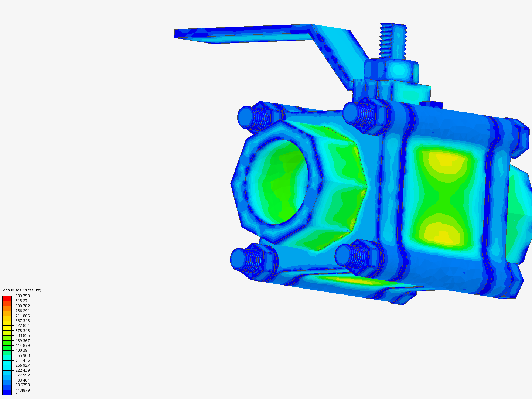Select the 578.343 legend label

pyautogui.click(x=23, y=331)
